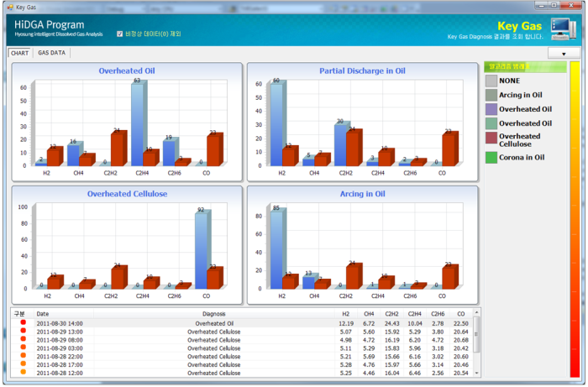Click scroll-up arrow of the table scrollbar
Screen dimensions: 588x387
point(476,312)
